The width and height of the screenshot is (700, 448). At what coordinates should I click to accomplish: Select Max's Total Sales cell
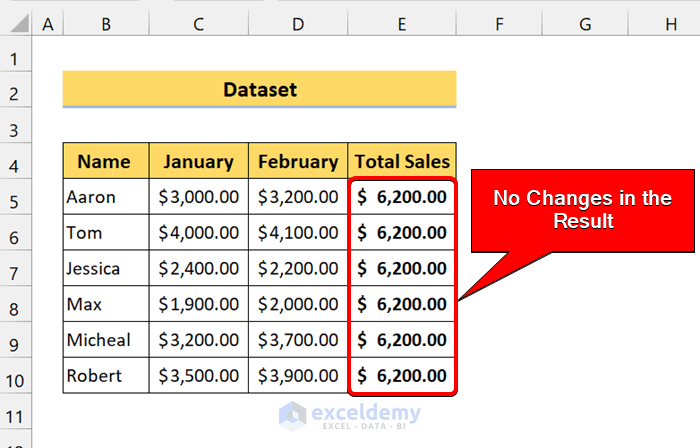point(402,304)
